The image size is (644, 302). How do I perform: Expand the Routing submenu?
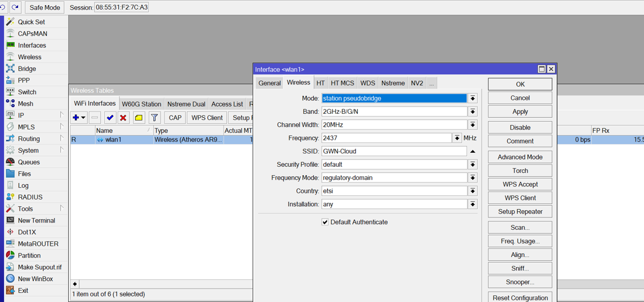pyautogui.click(x=61, y=139)
